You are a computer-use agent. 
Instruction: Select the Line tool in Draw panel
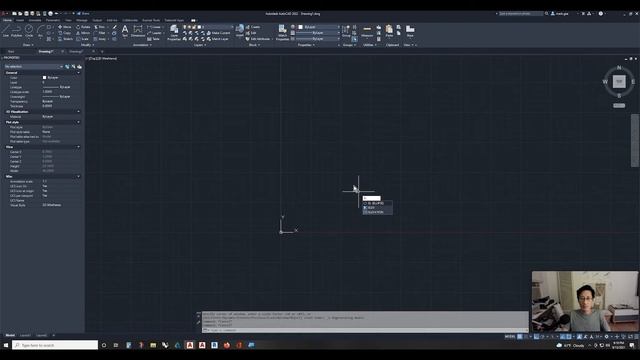(6, 31)
